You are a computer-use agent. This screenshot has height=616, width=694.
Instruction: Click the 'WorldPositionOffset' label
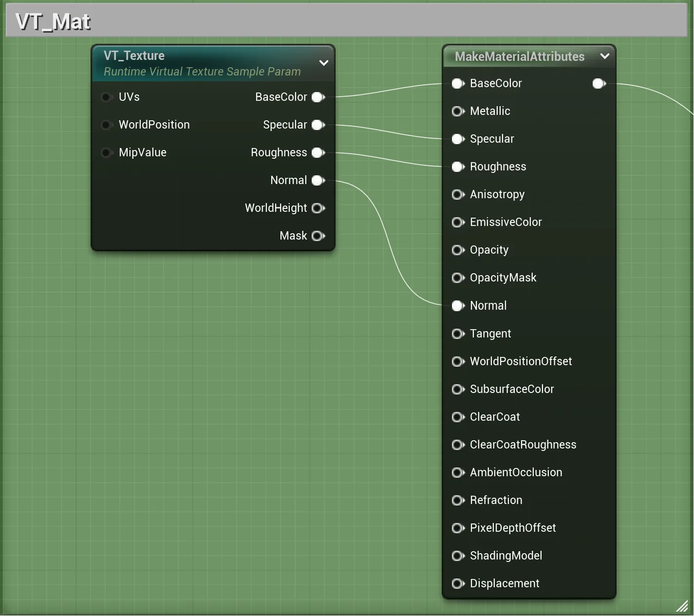(x=521, y=361)
